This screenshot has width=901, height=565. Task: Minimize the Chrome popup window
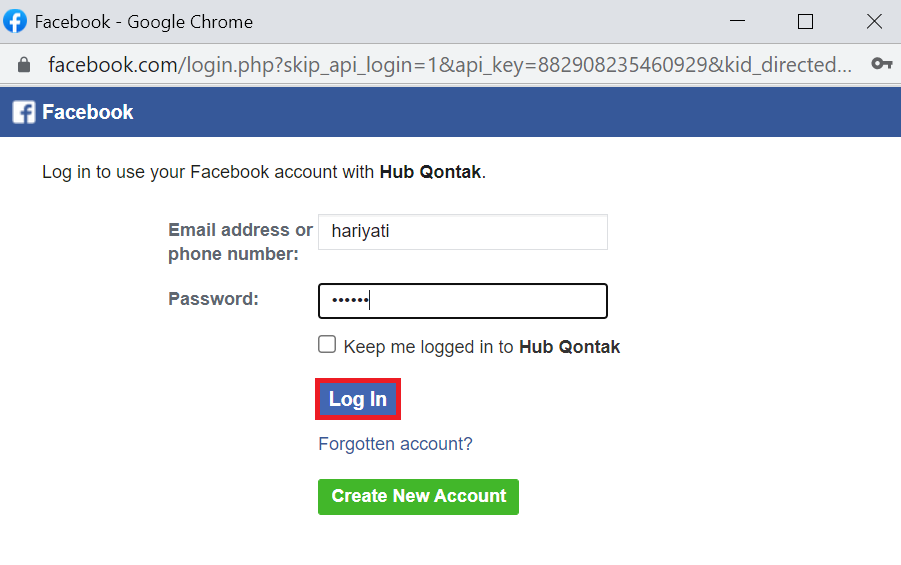pyautogui.click(x=737, y=21)
